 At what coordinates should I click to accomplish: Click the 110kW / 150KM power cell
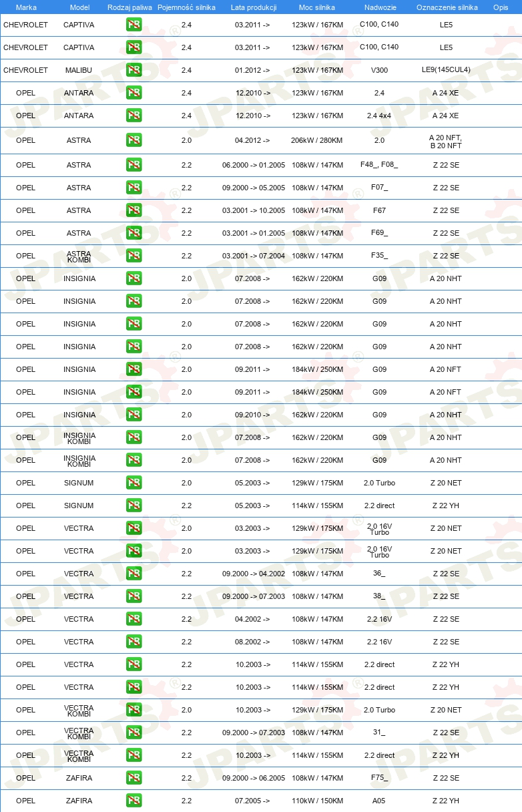coord(318,801)
